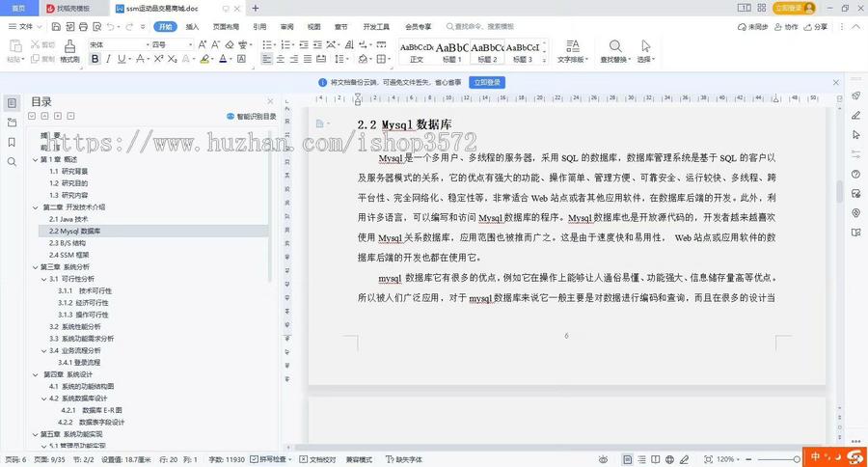The width and height of the screenshot is (868, 467).
Task: Center-align the paragraph text
Action: 280,59
